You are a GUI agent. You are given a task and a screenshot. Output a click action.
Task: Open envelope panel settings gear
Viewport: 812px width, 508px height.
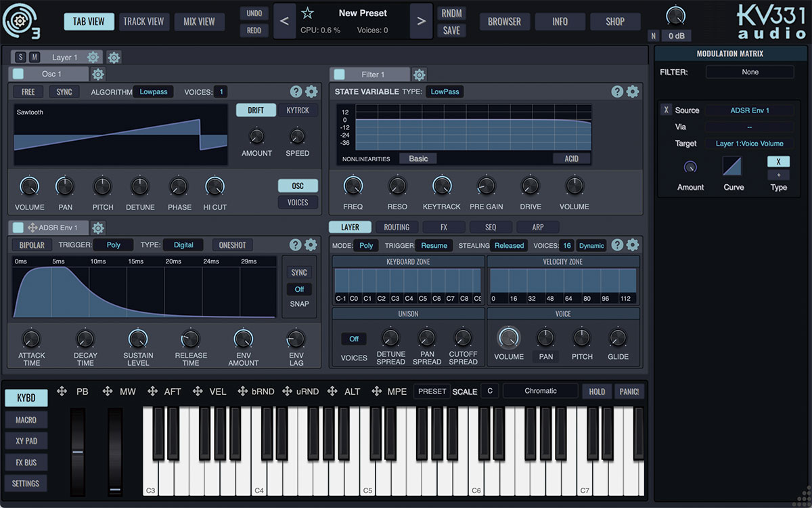[x=311, y=245]
